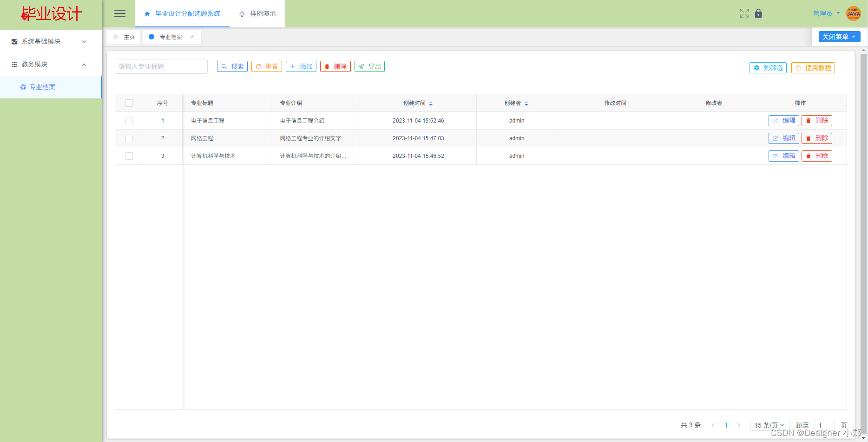Click the 2023-11-04 15:46:52 cell

[x=418, y=156]
